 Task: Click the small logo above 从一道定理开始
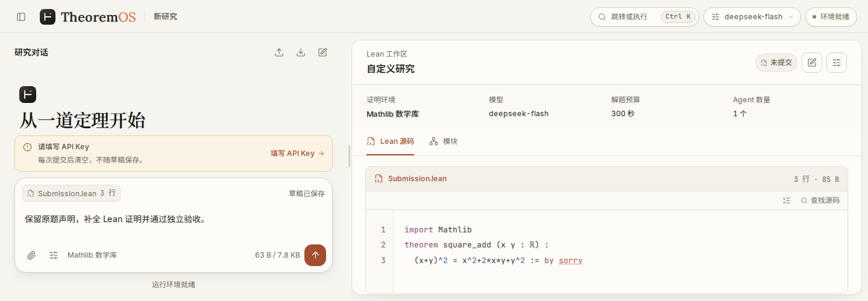(28, 95)
